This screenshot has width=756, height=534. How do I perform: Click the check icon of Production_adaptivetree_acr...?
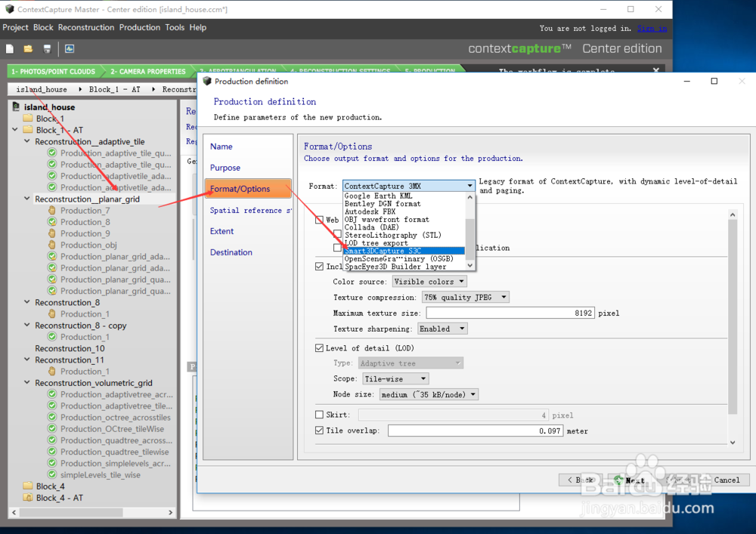tap(52, 394)
